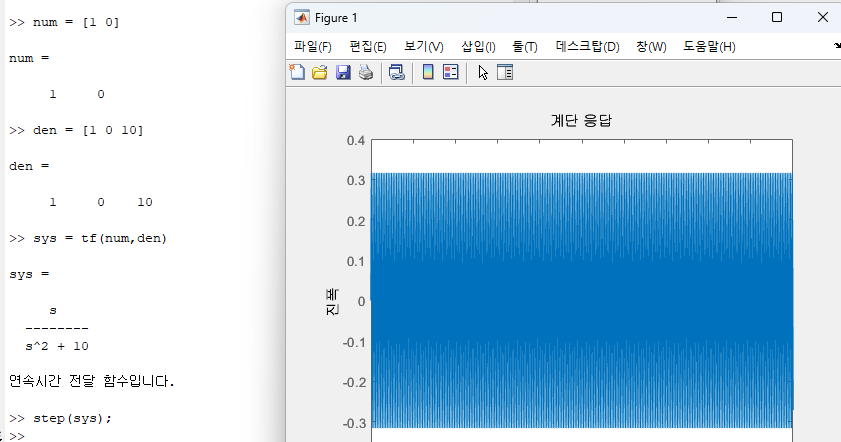Image resolution: width=841 pixels, height=442 pixels.
Task: Click the y-axis label 진폭
Action: coord(333,301)
